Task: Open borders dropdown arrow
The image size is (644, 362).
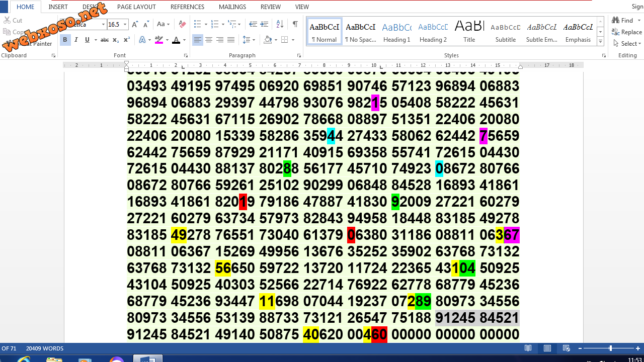Action: (x=293, y=40)
